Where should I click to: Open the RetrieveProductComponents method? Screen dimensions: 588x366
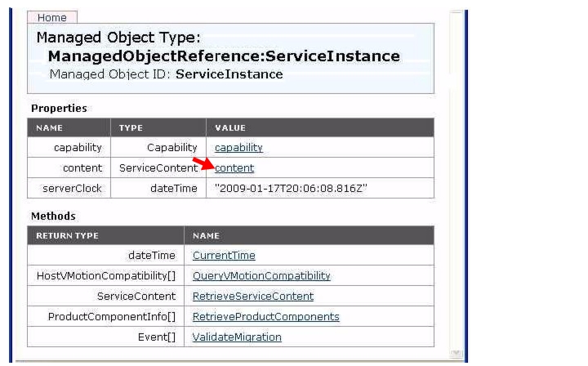[266, 316]
